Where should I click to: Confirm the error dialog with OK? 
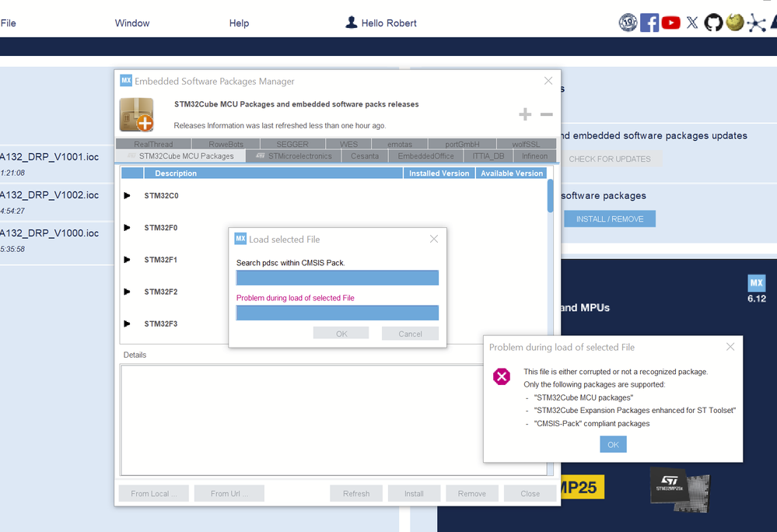pos(613,444)
